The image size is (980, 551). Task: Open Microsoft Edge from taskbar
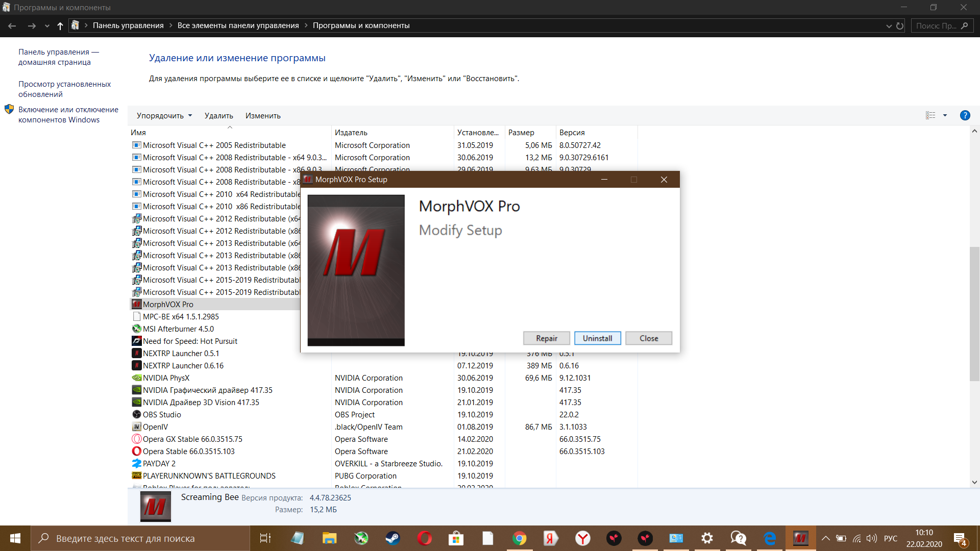(x=770, y=538)
